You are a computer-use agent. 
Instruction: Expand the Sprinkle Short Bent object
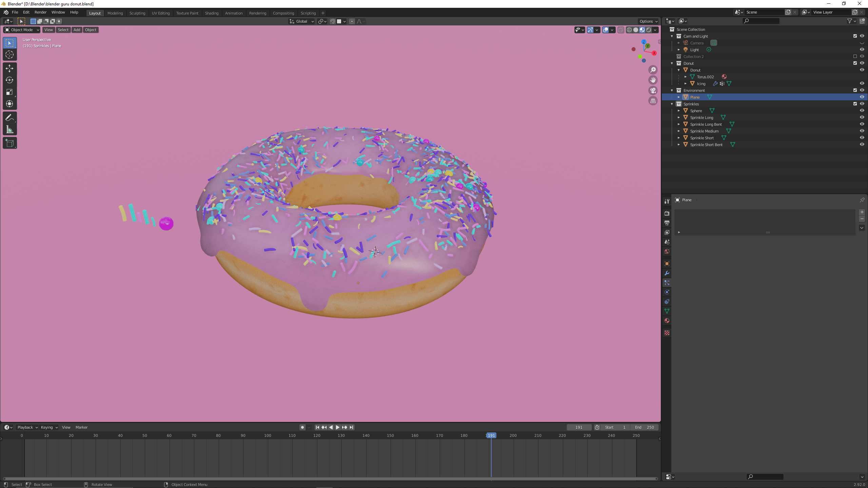tap(679, 145)
